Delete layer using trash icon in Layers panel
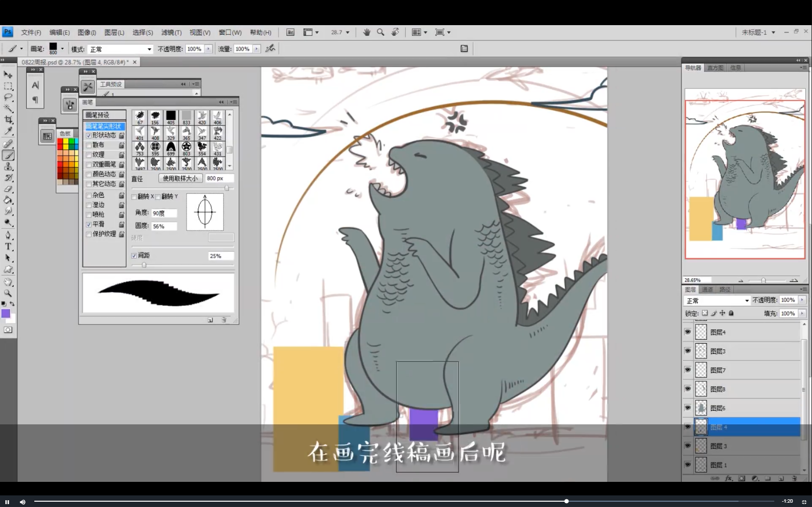This screenshot has width=812, height=507. point(794,478)
